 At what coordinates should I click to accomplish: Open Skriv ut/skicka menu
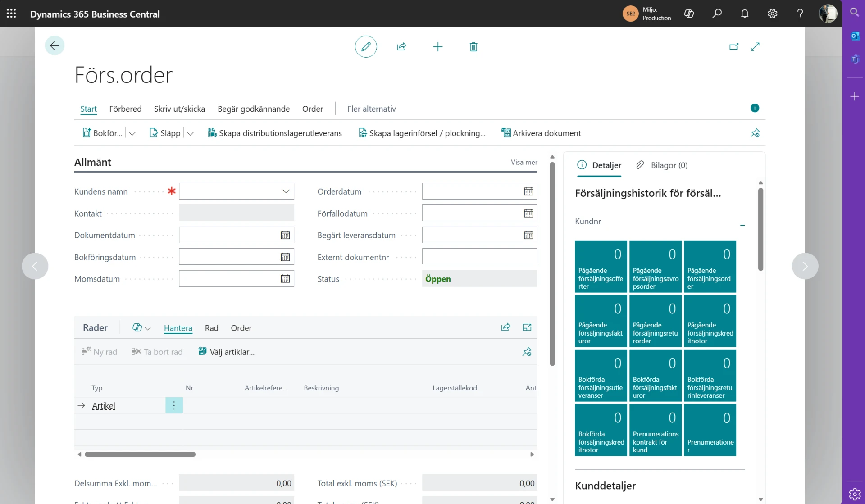(x=179, y=109)
